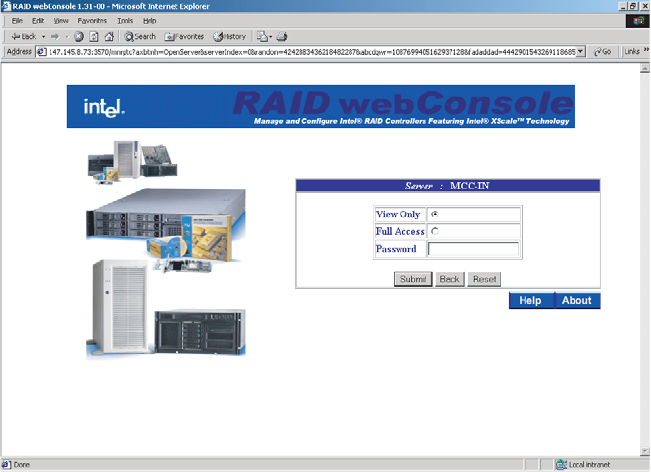Open the Tools menu
Image resolution: width=651 pixels, height=472 pixels.
[125, 20]
